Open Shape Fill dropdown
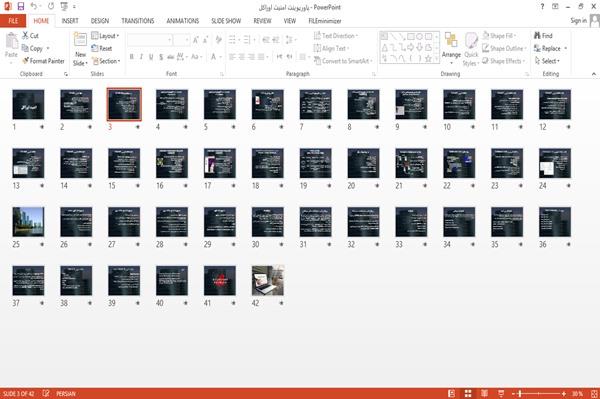This screenshot has width=600, height=399. point(499,36)
